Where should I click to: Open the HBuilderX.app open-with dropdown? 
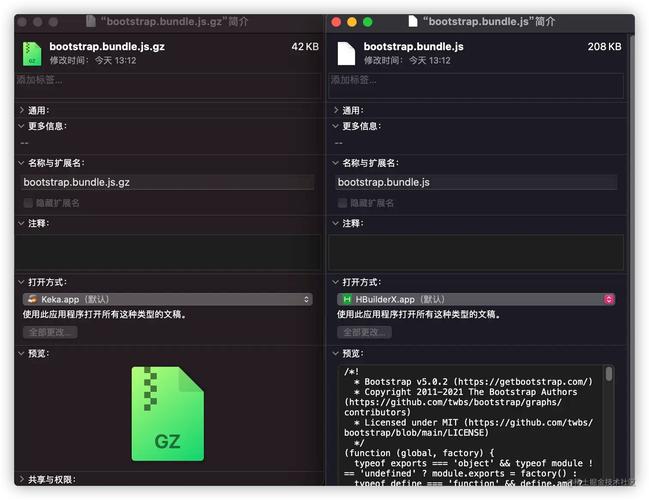(476, 299)
